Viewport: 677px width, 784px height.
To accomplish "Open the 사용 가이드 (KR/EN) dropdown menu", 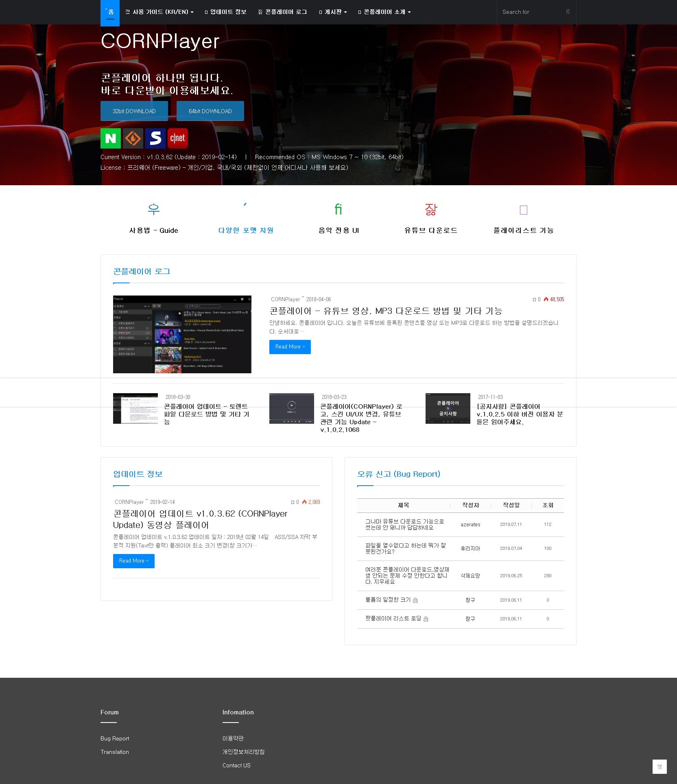I will (159, 12).
